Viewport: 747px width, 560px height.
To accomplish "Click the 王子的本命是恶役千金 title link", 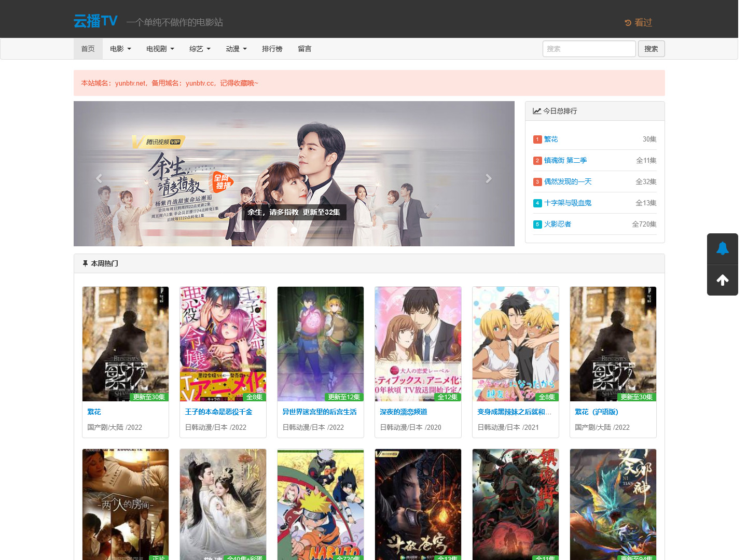I will 218,412.
